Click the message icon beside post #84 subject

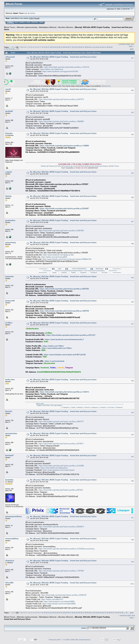click(x=28, y=134)
